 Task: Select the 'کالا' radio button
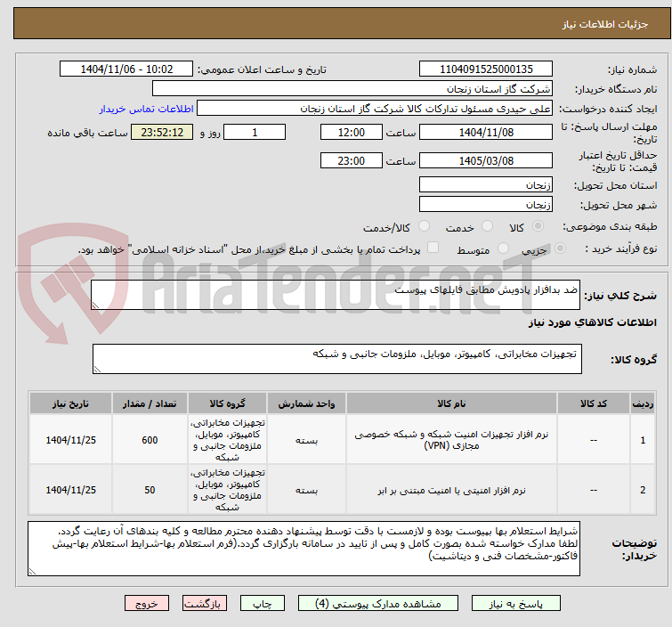pyautogui.click(x=538, y=226)
